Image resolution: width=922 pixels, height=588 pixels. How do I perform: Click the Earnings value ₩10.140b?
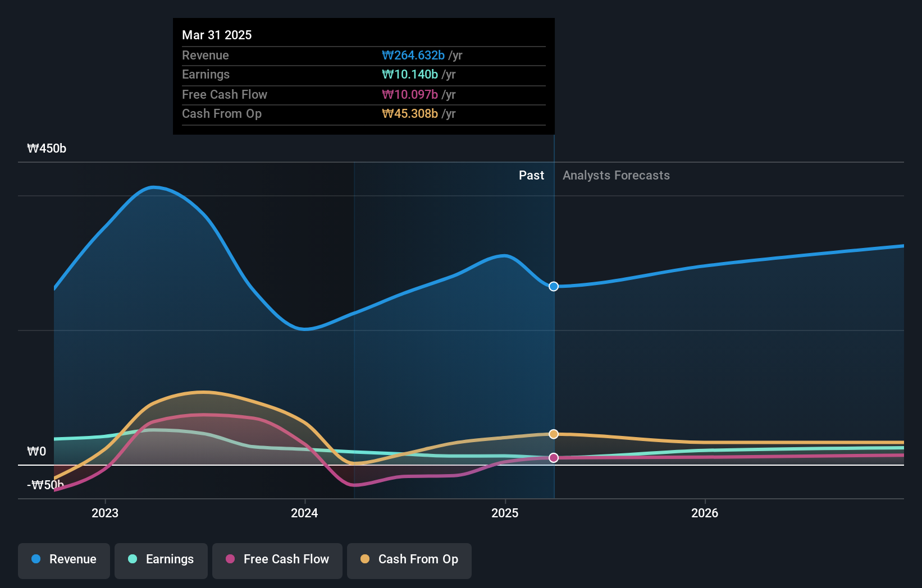pos(409,74)
